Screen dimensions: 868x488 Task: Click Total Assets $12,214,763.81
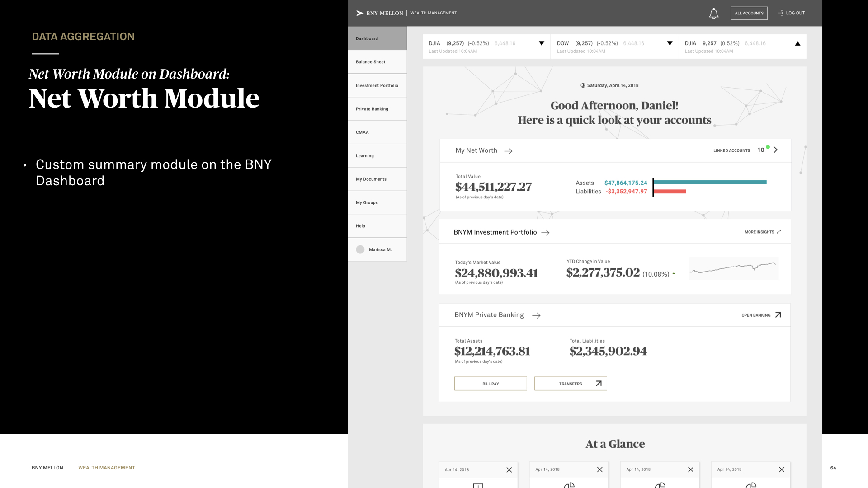[x=492, y=351]
